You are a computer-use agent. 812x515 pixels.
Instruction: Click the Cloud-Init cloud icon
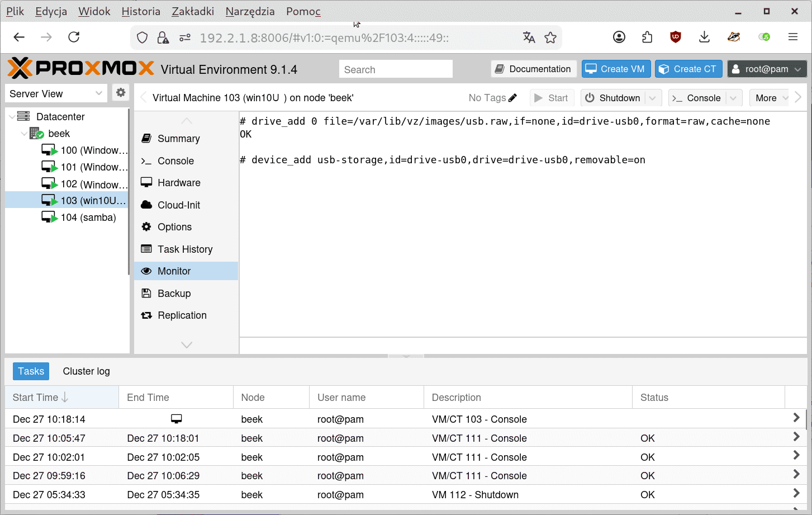click(x=147, y=205)
